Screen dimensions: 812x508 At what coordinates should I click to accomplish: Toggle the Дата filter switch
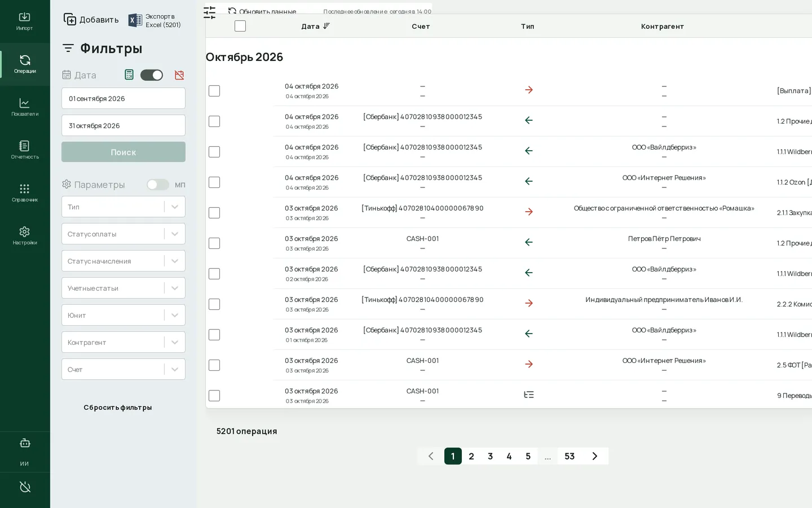tap(152, 75)
